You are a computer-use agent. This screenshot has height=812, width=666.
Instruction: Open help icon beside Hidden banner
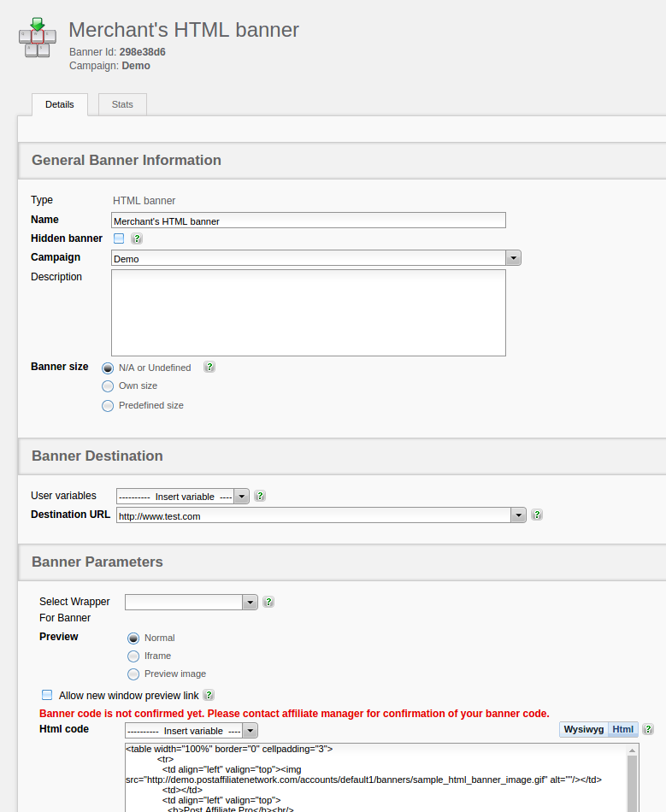tap(137, 239)
